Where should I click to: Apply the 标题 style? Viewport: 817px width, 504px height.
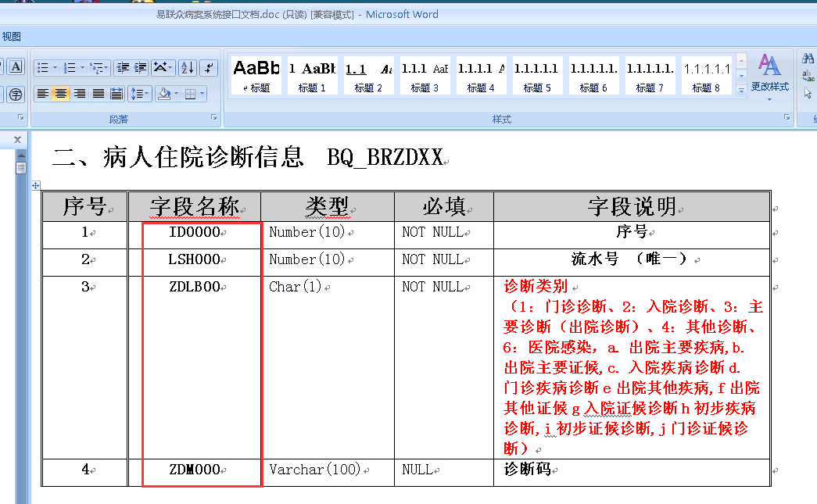pyautogui.click(x=256, y=76)
